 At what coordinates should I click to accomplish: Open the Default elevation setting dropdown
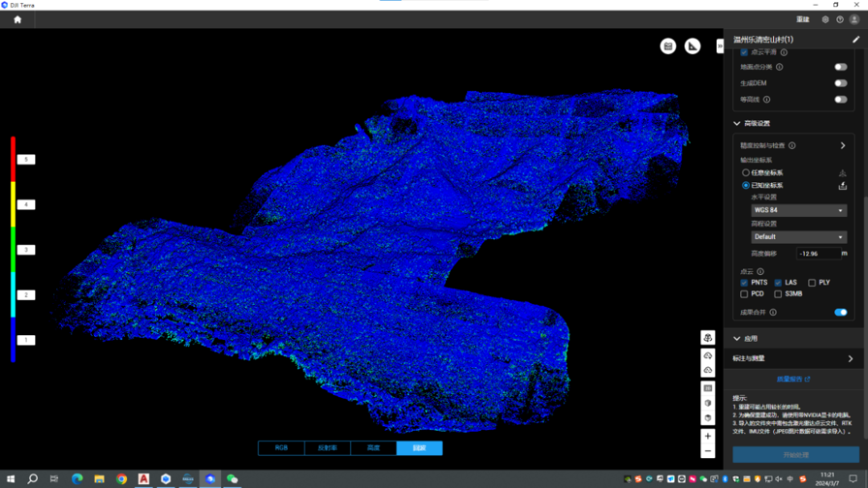pos(799,237)
